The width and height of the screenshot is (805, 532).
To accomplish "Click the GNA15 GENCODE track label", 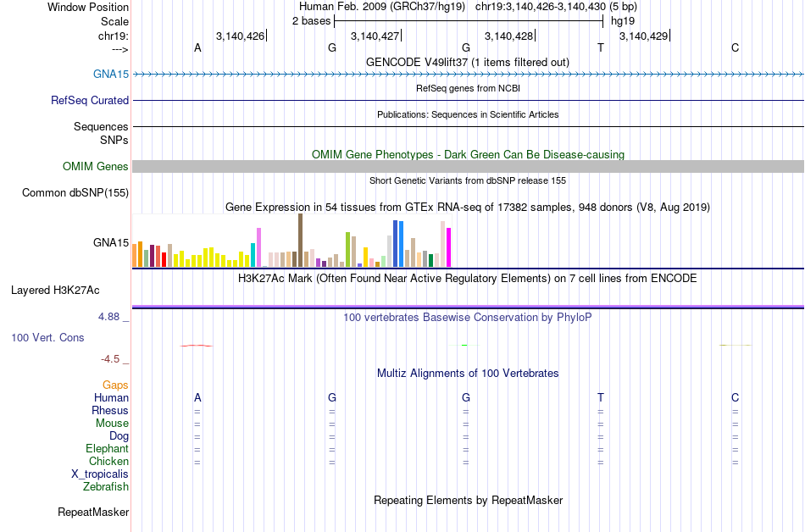I will pyautogui.click(x=111, y=74).
